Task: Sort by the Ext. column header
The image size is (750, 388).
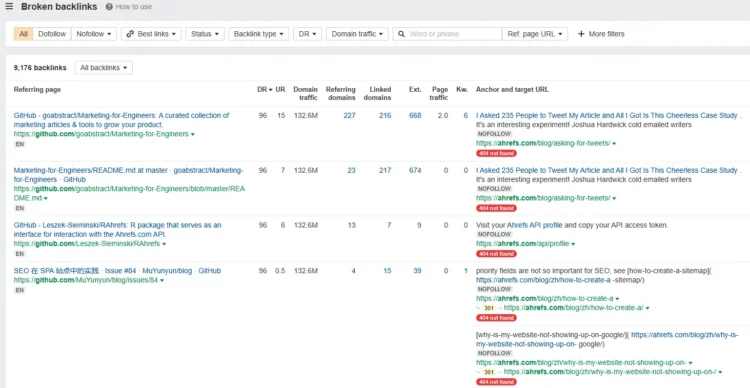Action: click(415, 89)
